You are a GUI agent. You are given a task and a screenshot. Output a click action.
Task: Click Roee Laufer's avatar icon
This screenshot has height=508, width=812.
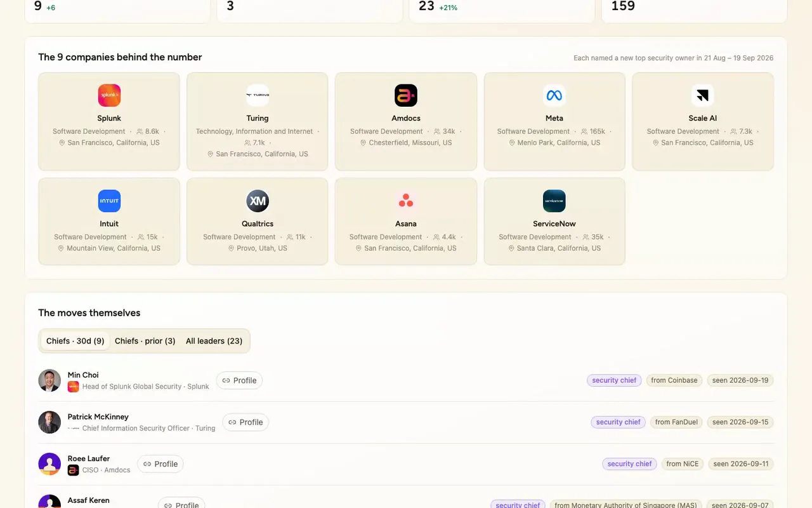(49, 464)
